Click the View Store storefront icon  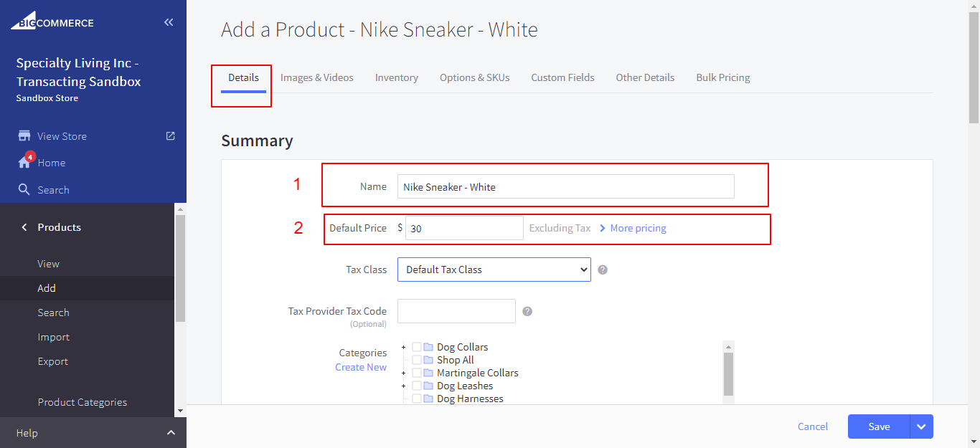pos(24,136)
